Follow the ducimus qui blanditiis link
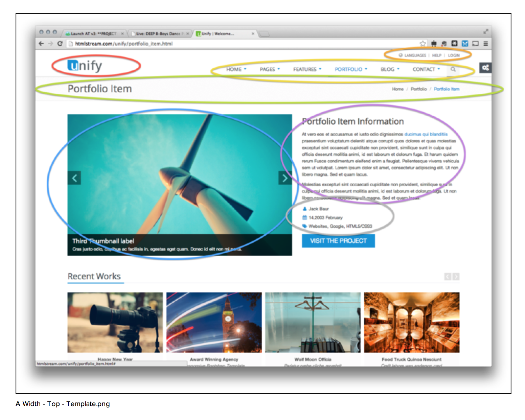Image resolution: width=525 pixels, height=420 pixels. coord(426,134)
